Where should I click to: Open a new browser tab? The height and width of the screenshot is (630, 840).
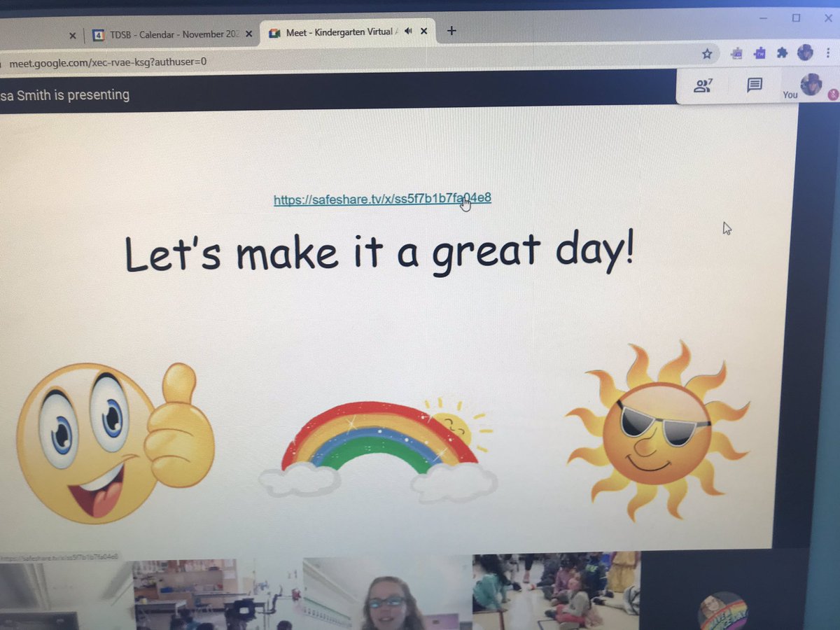[451, 31]
